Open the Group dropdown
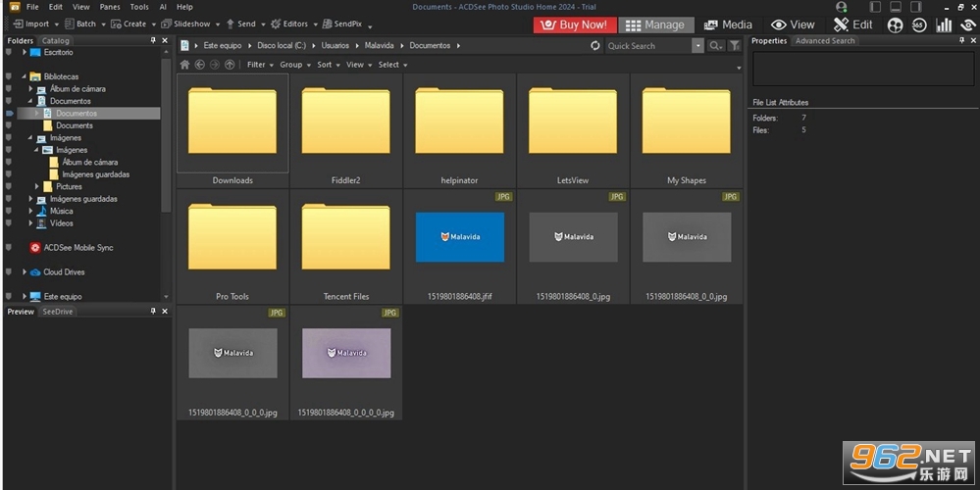This screenshot has height=490, width=980. (x=295, y=65)
